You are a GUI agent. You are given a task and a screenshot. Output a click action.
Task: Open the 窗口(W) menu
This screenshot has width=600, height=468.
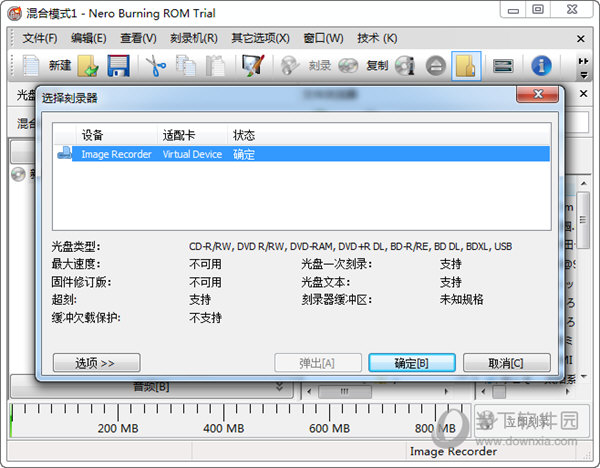tap(323, 38)
